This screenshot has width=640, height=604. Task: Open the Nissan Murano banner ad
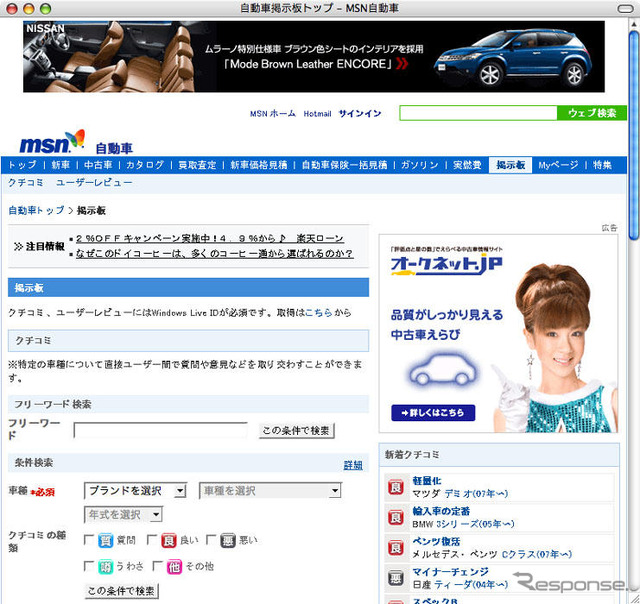pos(313,56)
